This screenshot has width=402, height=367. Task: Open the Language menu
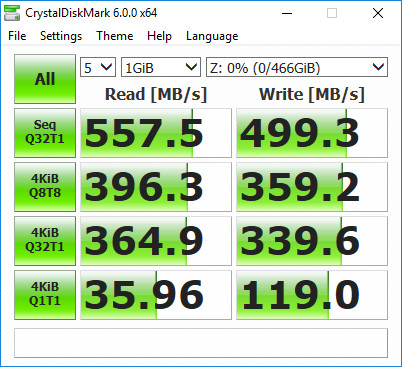[212, 36]
